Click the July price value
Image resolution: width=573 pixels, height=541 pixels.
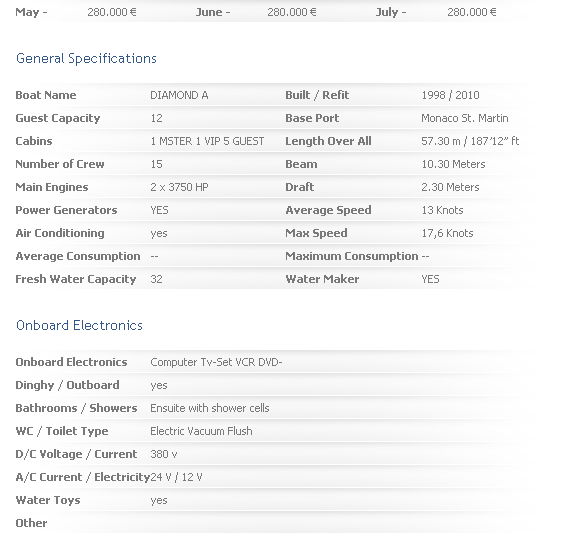point(471,12)
